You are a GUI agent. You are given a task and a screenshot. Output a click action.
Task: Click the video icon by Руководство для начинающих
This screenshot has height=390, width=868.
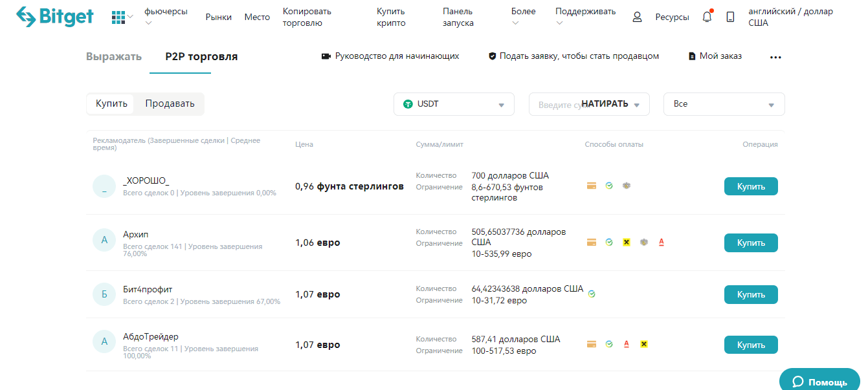[326, 56]
